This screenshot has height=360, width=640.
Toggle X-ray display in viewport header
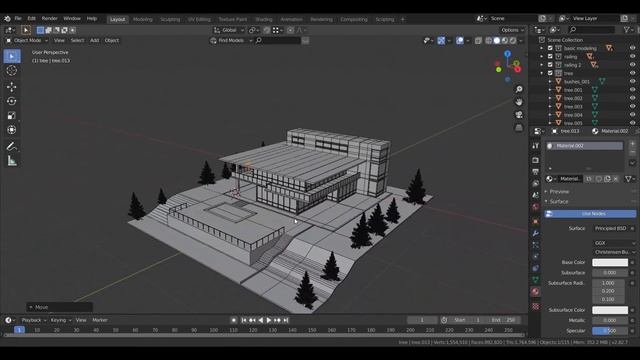[x=478, y=40]
